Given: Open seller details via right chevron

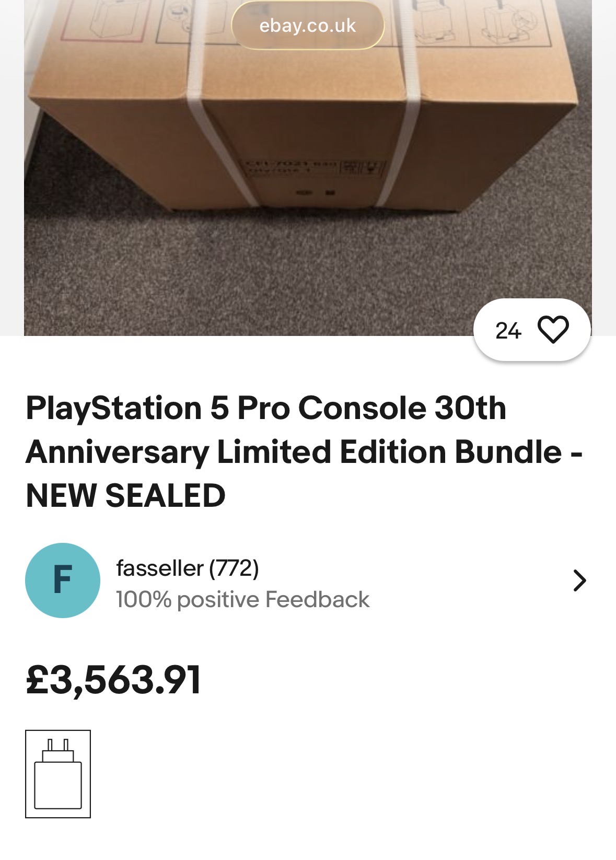Looking at the screenshot, I should click(x=579, y=580).
